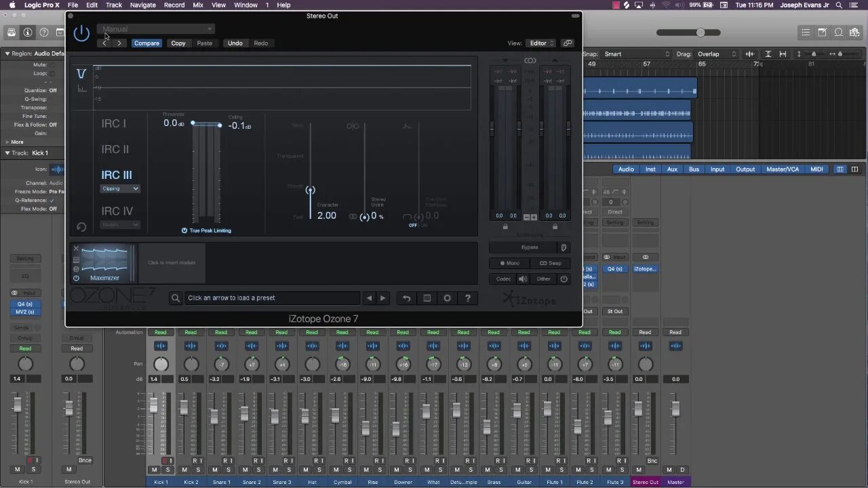Click the preset name field
868x488 pixels.
tap(272, 298)
